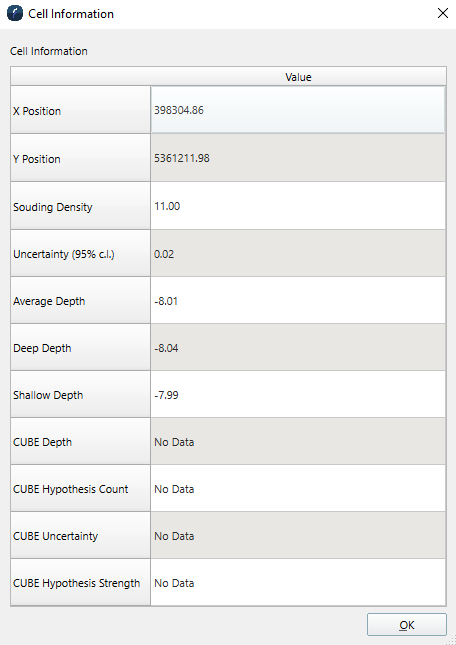Close the Cell Information dialog
456x645 pixels.
point(442,13)
